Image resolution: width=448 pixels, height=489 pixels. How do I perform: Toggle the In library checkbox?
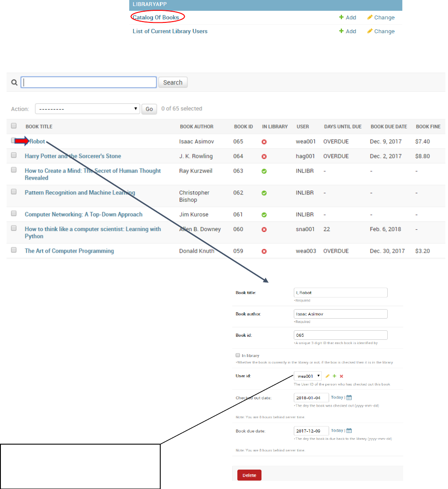[x=238, y=355]
